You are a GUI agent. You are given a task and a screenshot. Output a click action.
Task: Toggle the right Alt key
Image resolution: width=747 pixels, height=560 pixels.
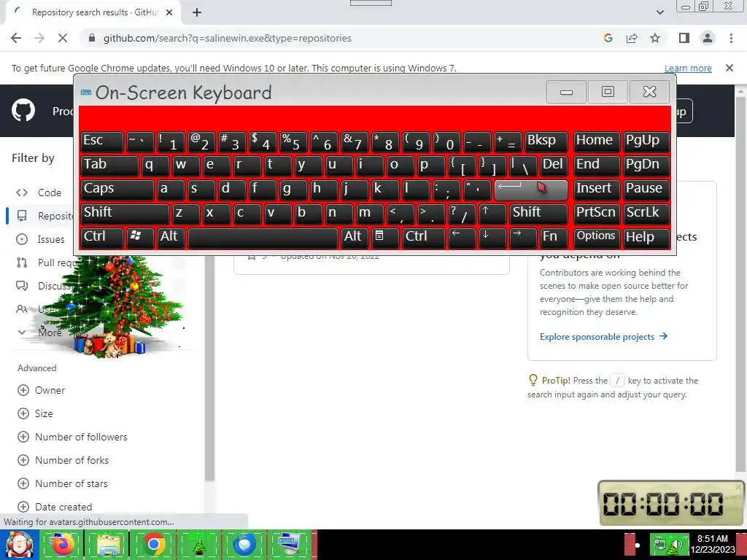coord(355,237)
